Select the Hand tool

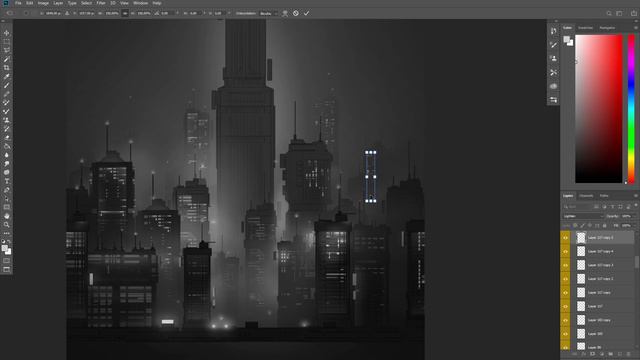point(7,216)
